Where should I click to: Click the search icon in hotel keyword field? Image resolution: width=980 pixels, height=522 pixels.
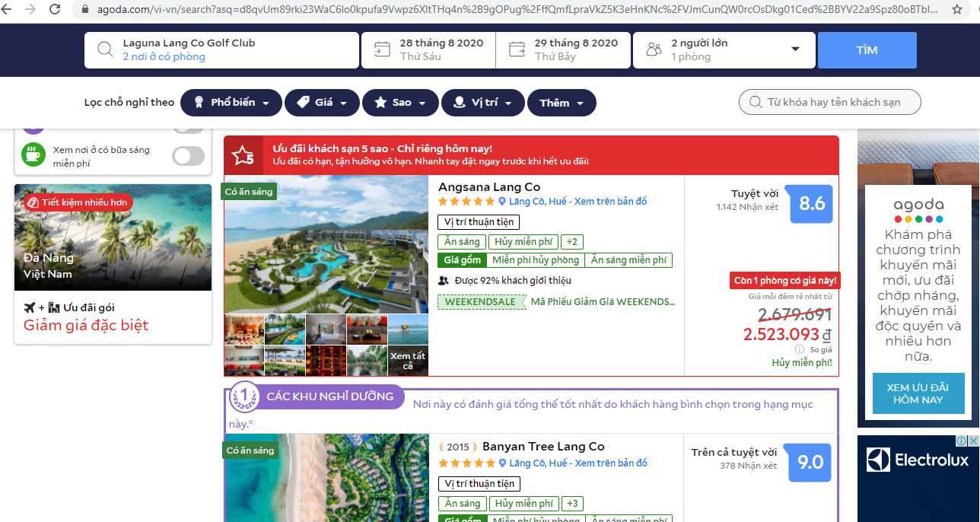point(755,102)
